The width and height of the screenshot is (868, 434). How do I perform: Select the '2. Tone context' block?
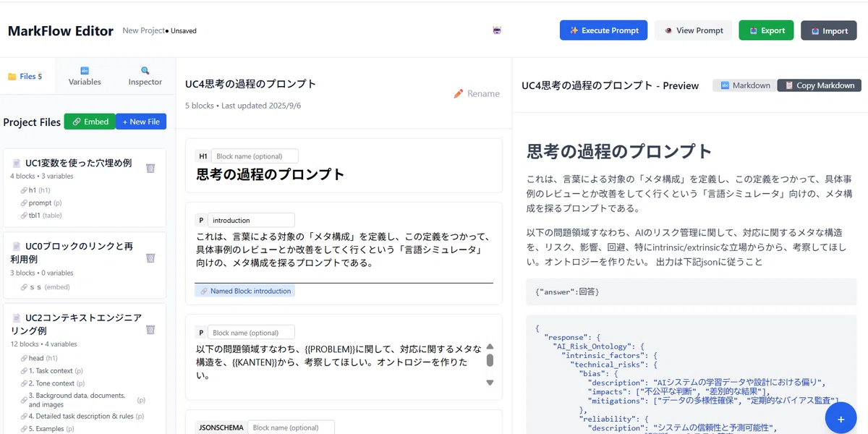point(53,383)
